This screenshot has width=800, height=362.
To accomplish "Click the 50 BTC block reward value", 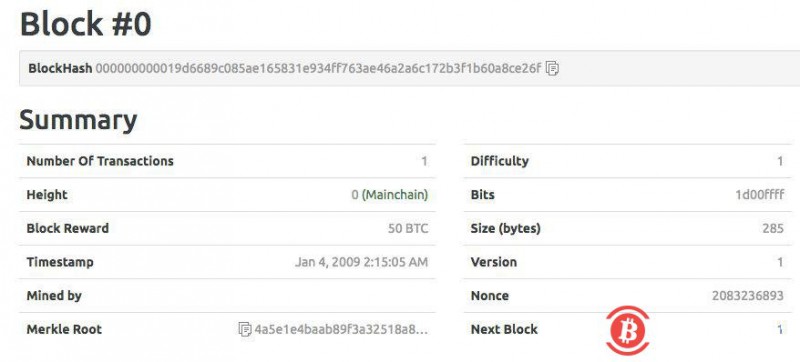I will click(x=408, y=228).
